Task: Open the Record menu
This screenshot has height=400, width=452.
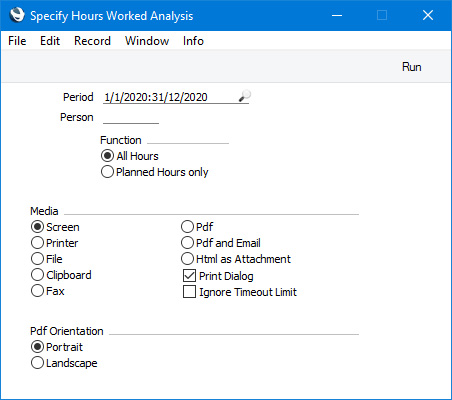Action: [92, 41]
